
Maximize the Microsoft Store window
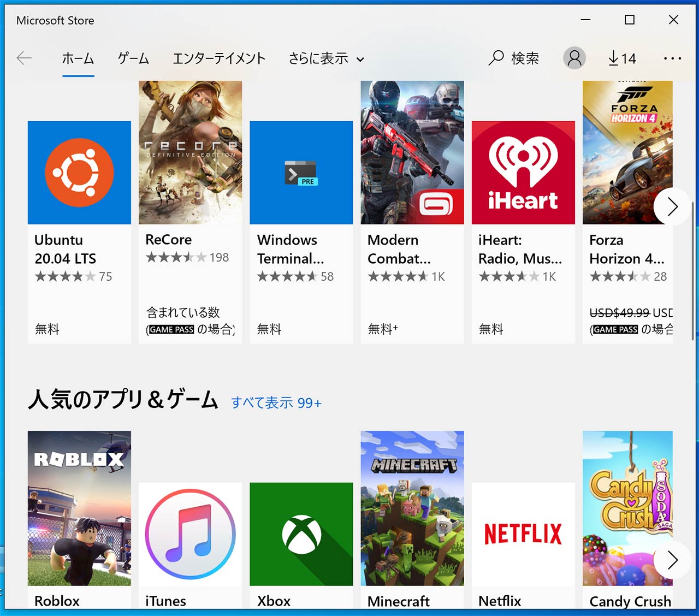(x=629, y=20)
